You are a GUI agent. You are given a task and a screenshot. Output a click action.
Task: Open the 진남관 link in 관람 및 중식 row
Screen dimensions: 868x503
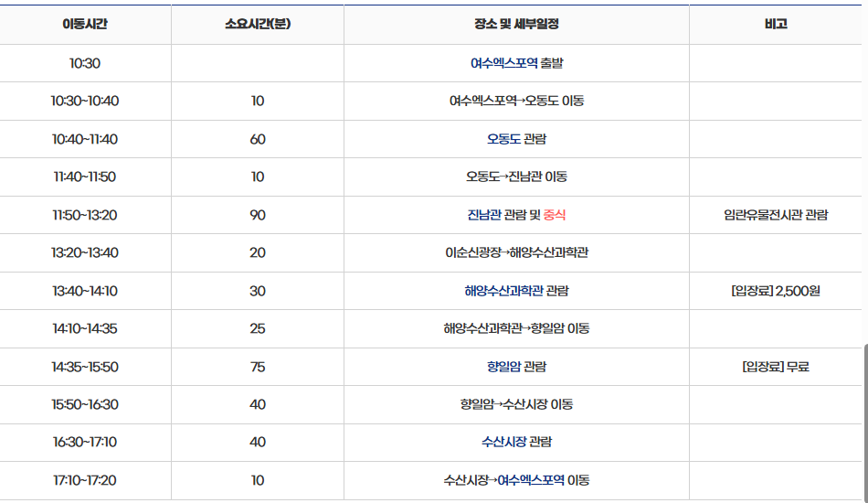click(484, 215)
